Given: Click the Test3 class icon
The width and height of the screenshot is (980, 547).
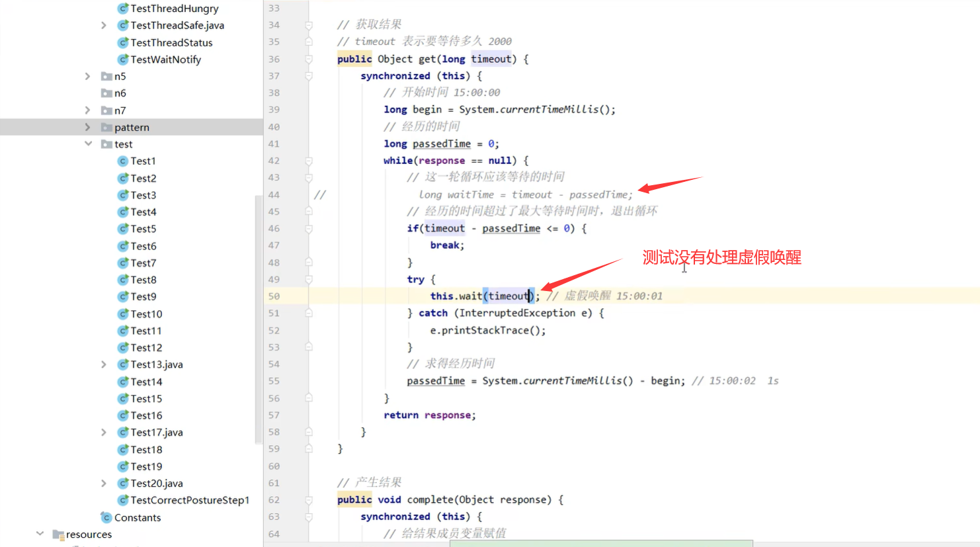Looking at the screenshot, I should click(x=123, y=195).
